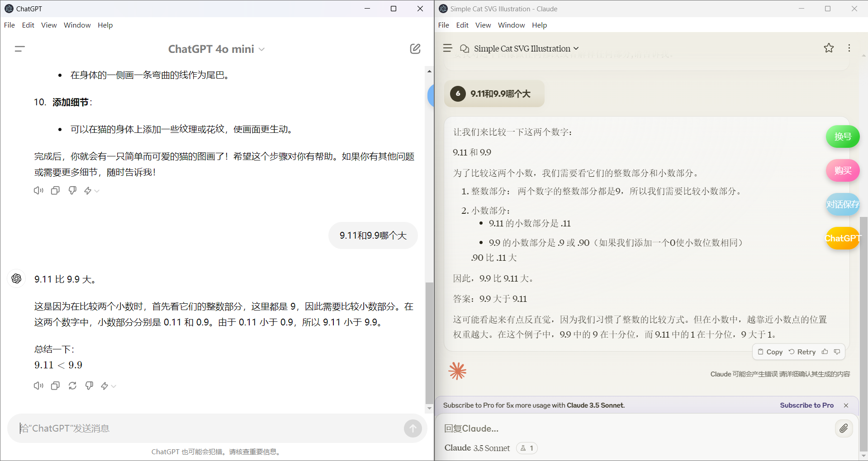Open File menu in ChatGPT window

[x=9, y=25]
